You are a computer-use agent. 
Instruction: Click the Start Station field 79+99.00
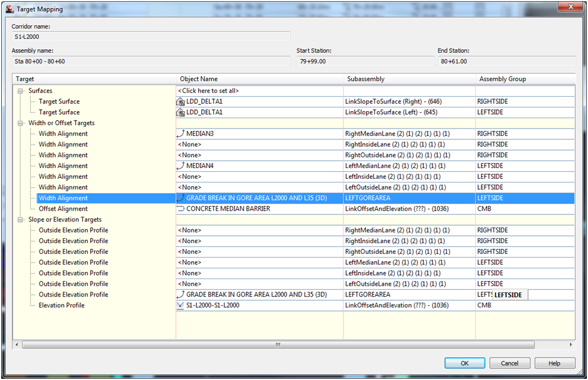tap(366, 61)
